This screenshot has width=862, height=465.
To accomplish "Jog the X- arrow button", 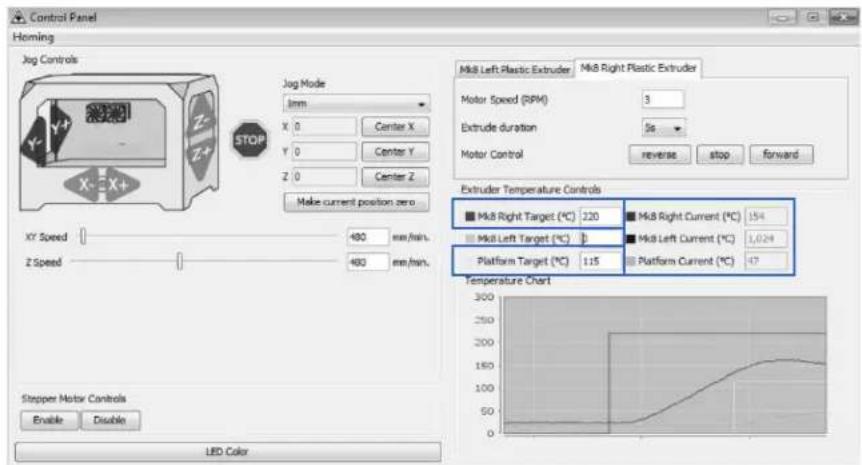I will (x=82, y=185).
